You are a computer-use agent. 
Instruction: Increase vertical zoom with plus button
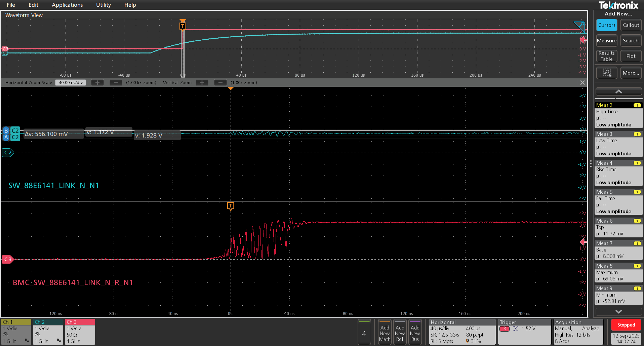(202, 83)
